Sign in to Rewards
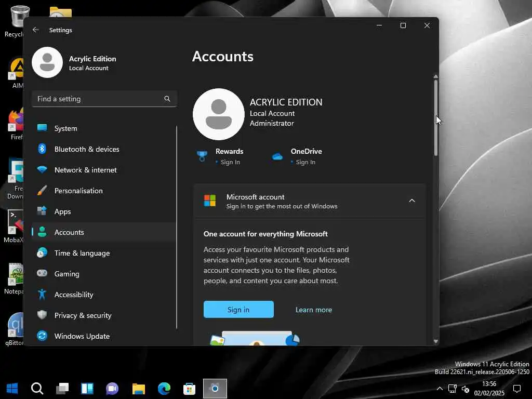Screen dimensions: 532x399 click(230, 162)
